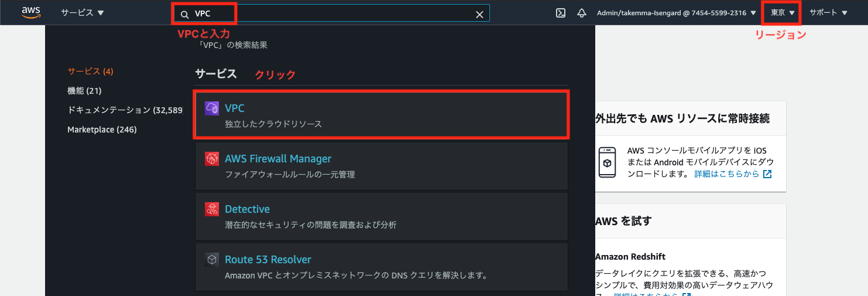Click the VPC service icon
This screenshot has height=296, width=868.
coord(212,108)
